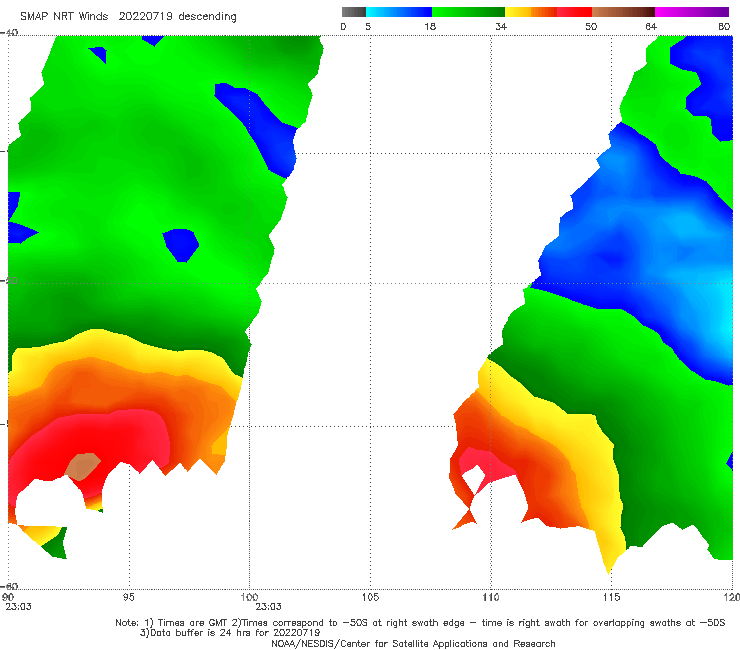Click the note line 'Times are GMT'

point(420,623)
